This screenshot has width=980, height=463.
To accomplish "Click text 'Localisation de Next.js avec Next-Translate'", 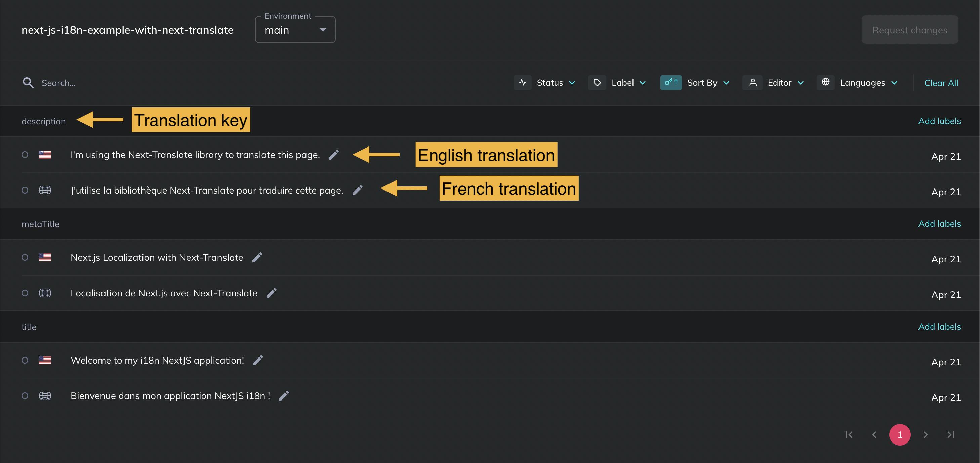I will pyautogui.click(x=164, y=293).
